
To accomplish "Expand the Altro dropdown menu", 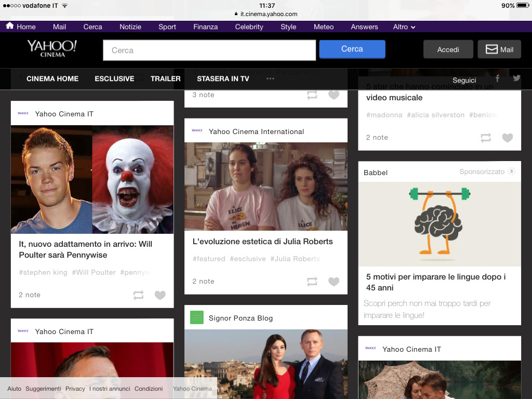I will 404,27.
